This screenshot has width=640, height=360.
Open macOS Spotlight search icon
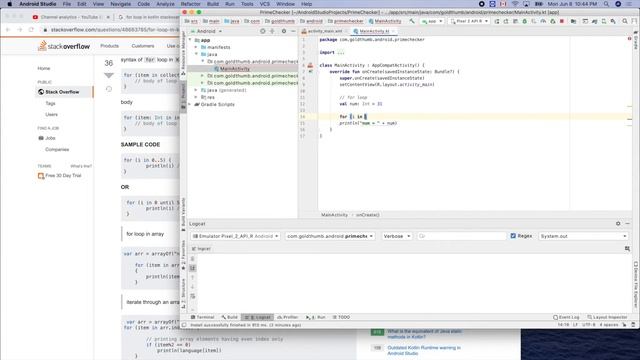pyautogui.click(x=606, y=4)
